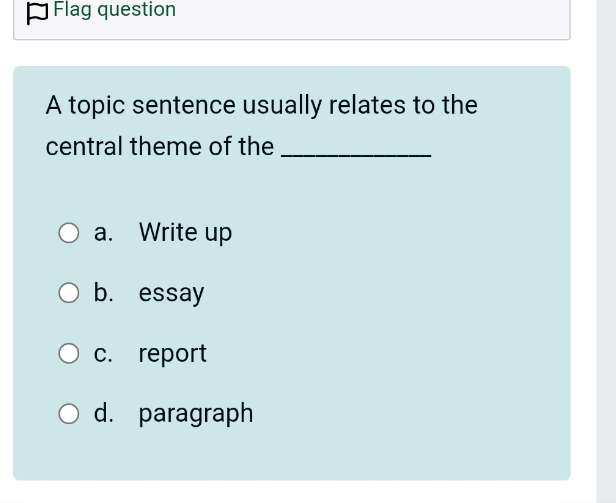Click the 'A topic sentence usually relates' text line

click(x=262, y=105)
